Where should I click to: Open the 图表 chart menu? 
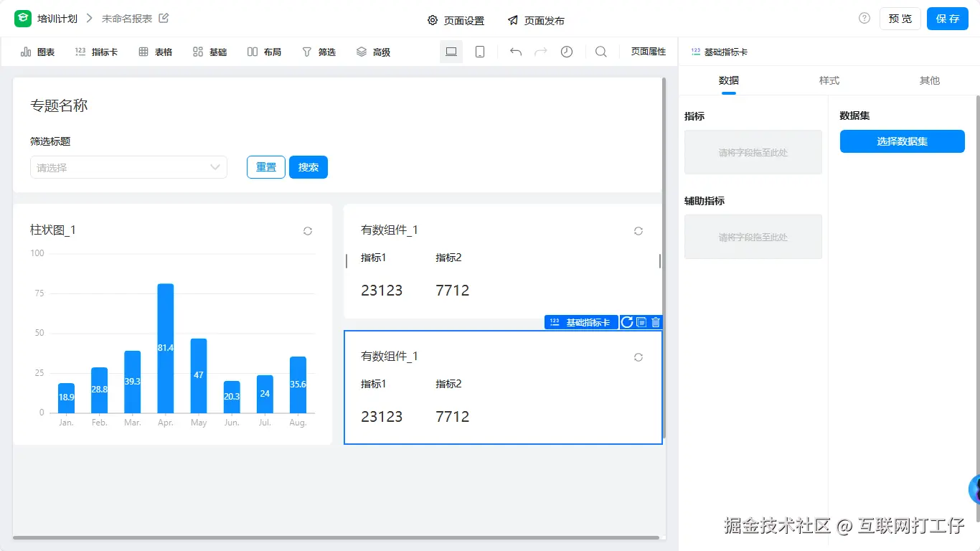(37, 52)
